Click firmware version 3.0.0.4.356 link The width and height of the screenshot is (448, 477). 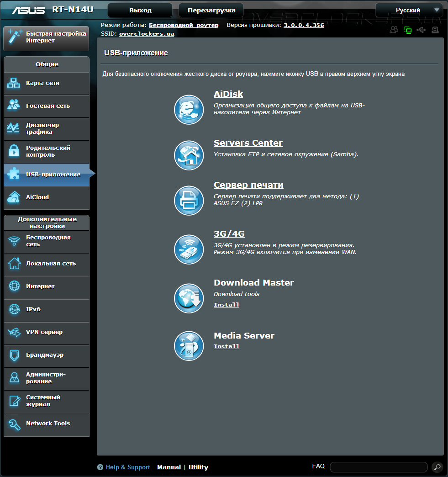coord(304,25)
